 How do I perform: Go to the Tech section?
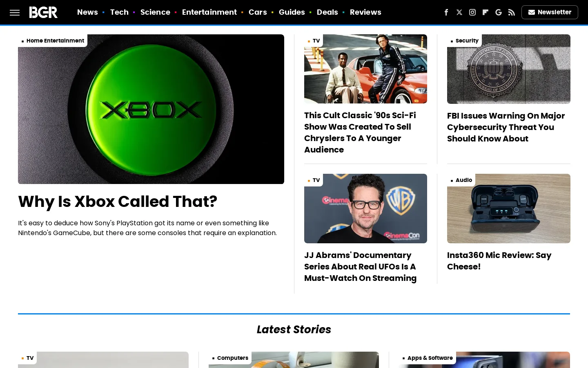[x=119, y=12]
